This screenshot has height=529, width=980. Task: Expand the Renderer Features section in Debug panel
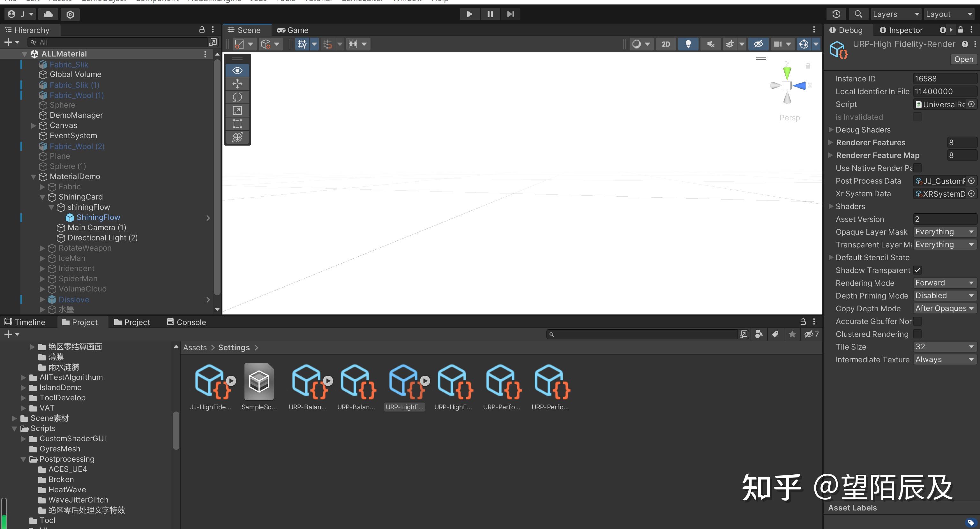point(831,142)
